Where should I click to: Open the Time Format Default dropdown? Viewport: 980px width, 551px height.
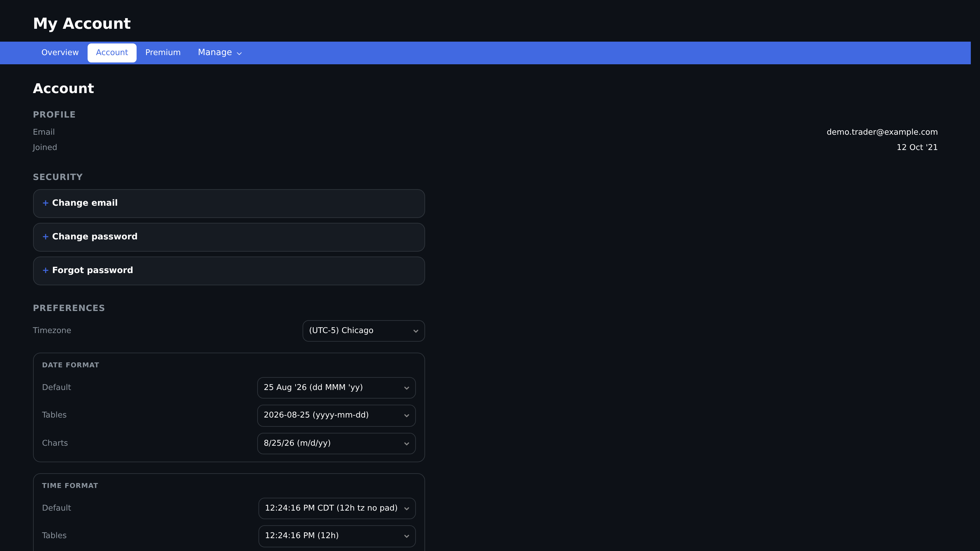tap(337, 508)
